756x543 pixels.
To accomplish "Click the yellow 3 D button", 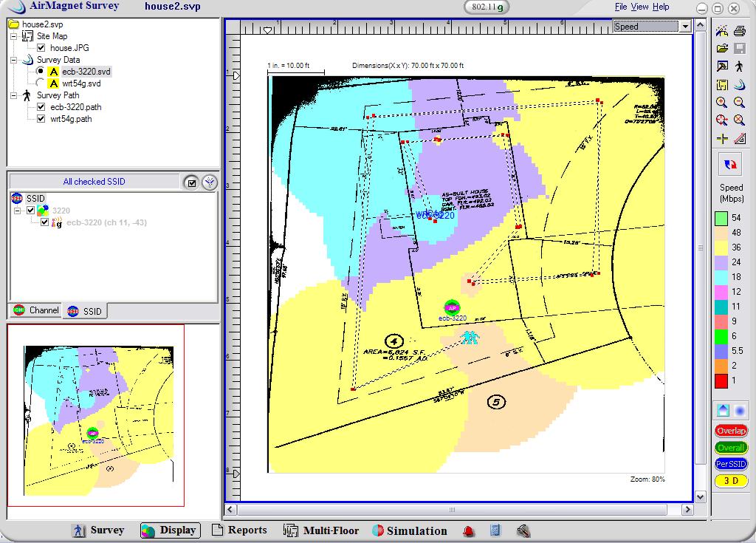I will pyautogui.click(x=731, y=481).
